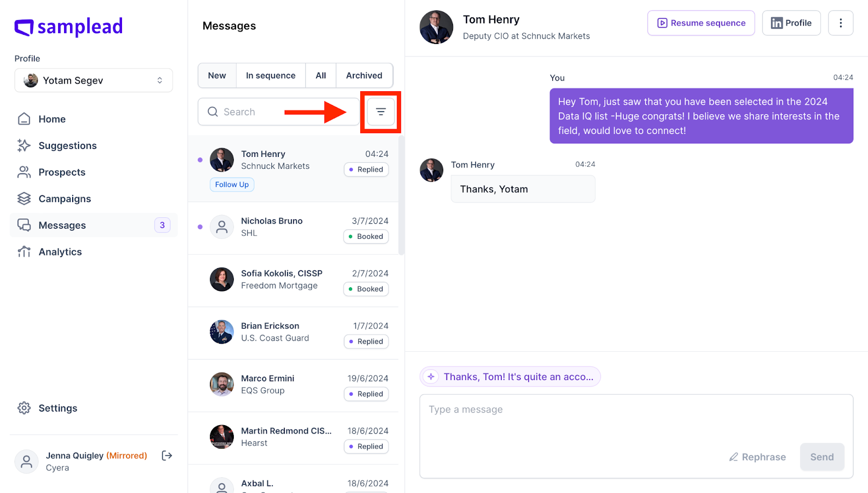Click the purple sent message bubble

701,116
